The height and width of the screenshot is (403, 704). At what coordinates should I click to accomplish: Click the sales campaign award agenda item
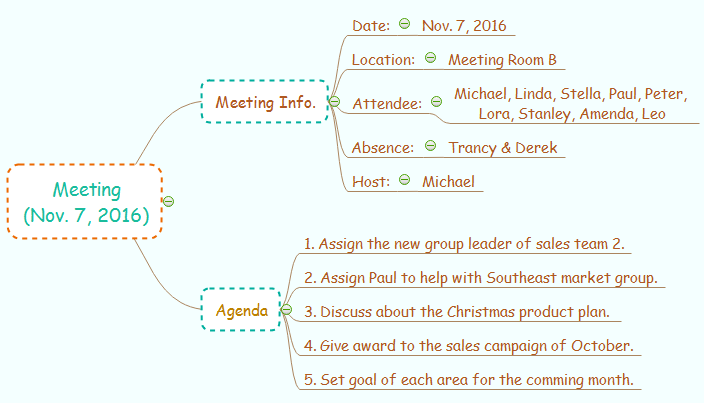pyautogui.click(x=469, y=345)
